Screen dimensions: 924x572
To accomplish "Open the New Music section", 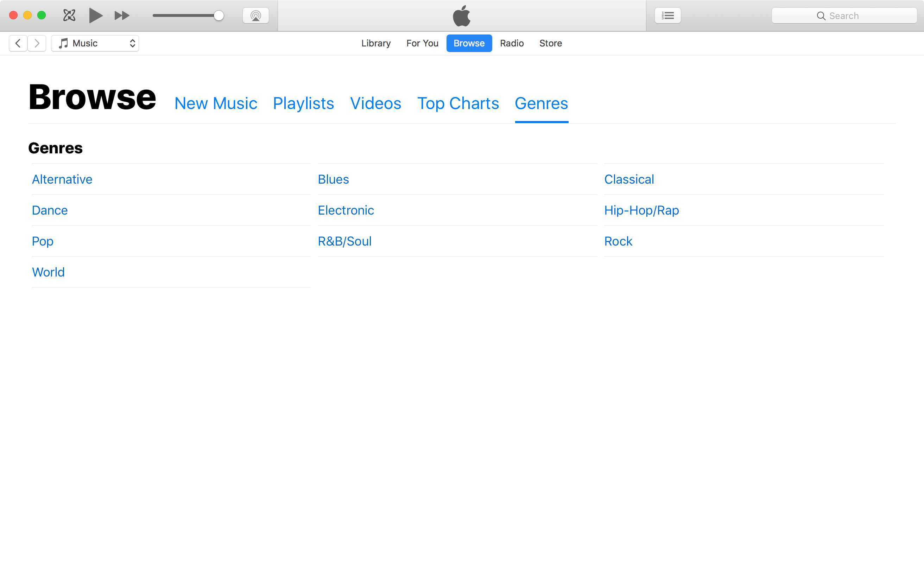I will [x=216, y=103].
